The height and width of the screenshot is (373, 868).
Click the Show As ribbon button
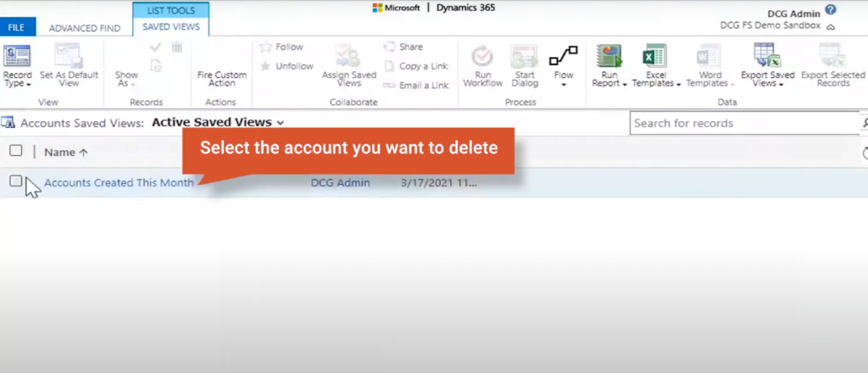(x=126, y=79)
